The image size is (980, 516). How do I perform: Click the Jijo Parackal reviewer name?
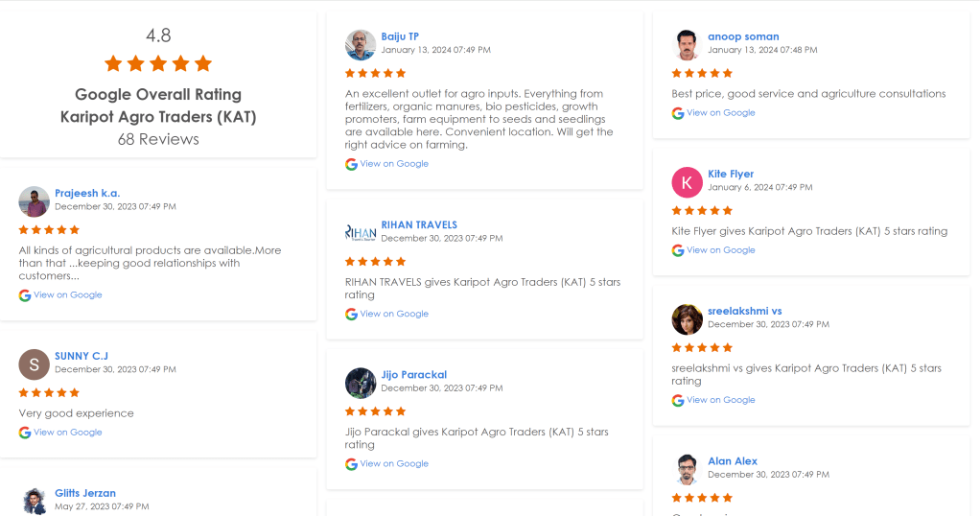[413, 374]
